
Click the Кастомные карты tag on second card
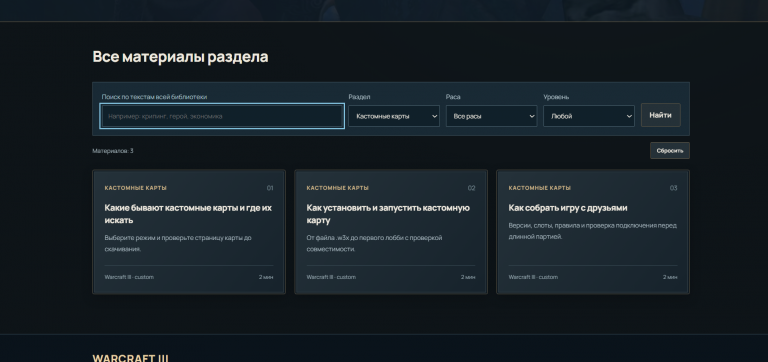click(x=337, y=188)
